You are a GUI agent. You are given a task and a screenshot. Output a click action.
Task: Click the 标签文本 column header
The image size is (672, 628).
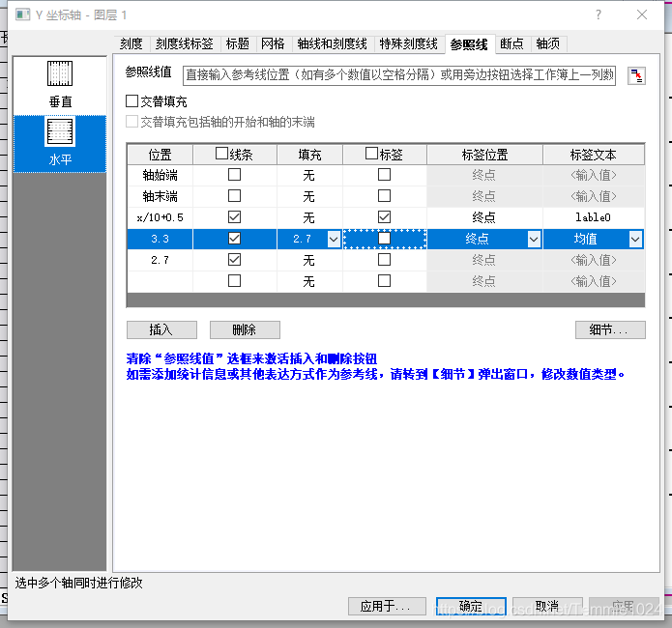tap(594, 155)
